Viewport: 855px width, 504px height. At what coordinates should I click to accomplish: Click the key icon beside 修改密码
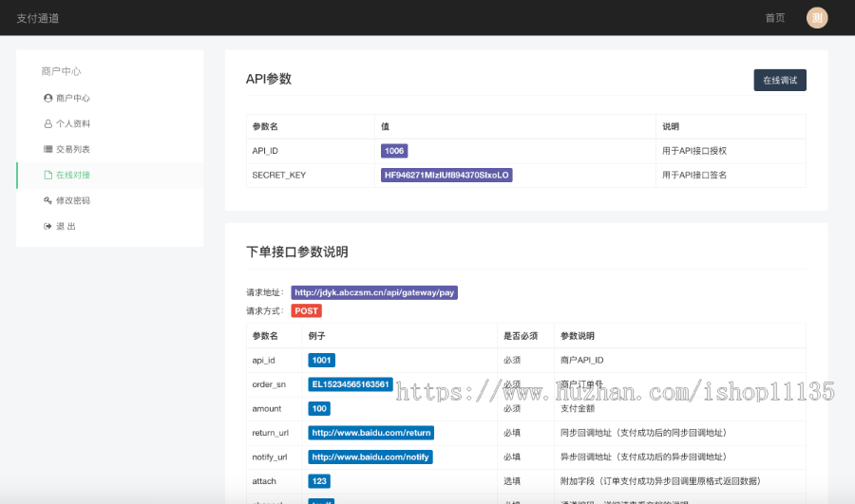(x=48, y=200)
